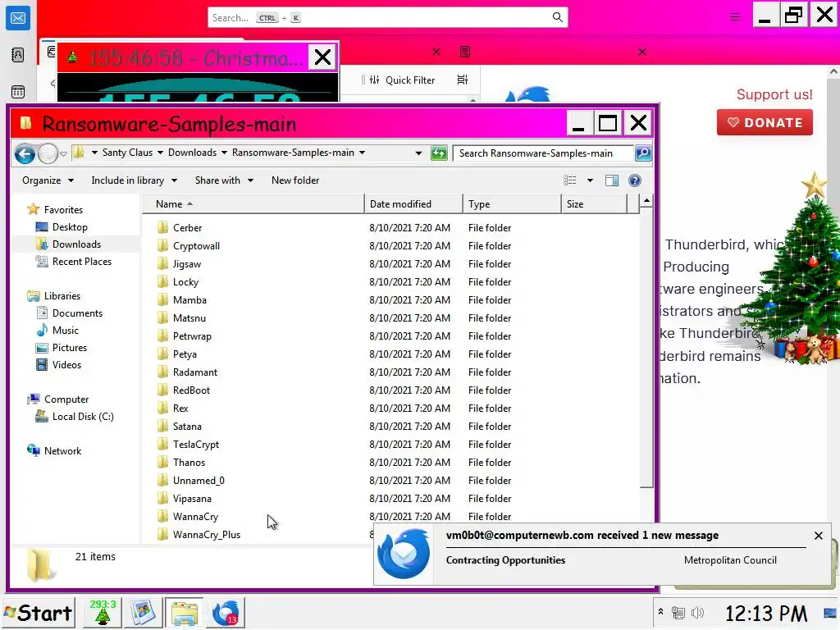Click the Thunderbird notification logo
Viewport: 840px width, 630px height.
[404, 554]
